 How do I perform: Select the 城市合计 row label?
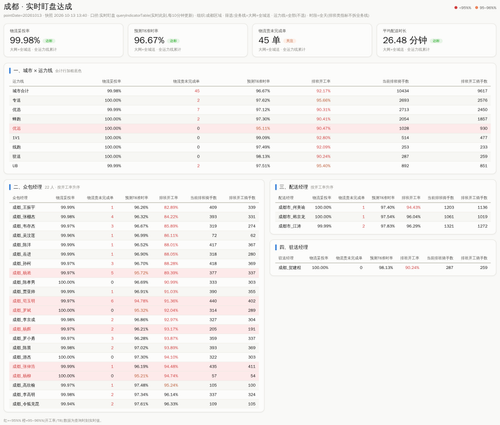pyautogui.click(x=21, y=91)
